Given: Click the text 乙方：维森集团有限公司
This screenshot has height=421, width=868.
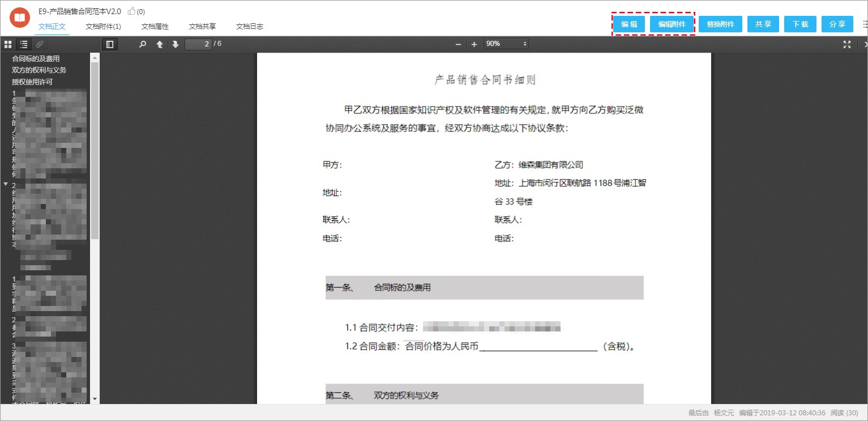Looking at the screenshot, I should point(538,165).
